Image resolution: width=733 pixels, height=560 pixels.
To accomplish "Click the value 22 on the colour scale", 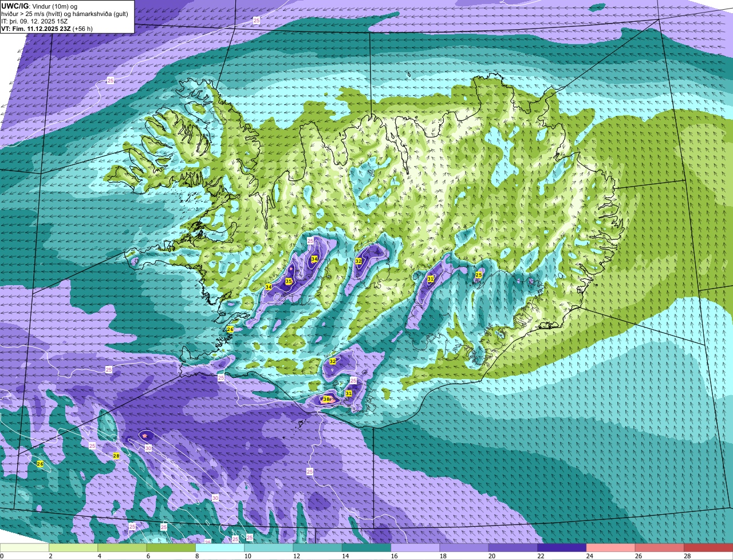I will tap(539, 556).
